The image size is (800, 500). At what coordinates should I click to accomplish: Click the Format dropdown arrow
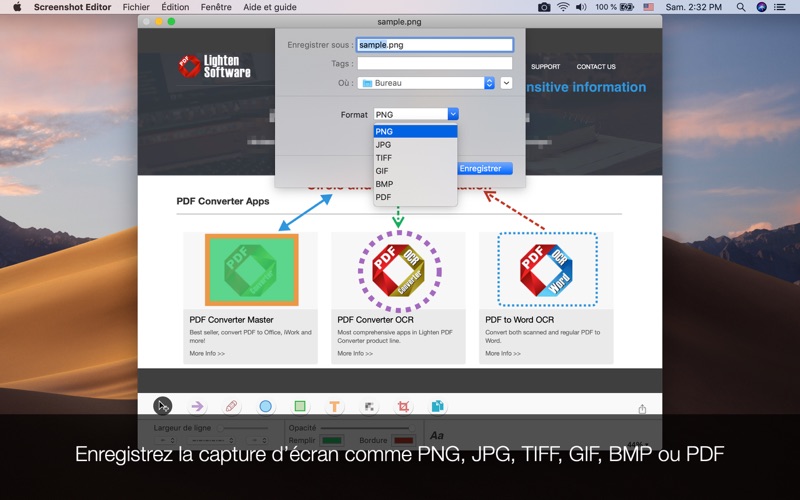point(453,114)
